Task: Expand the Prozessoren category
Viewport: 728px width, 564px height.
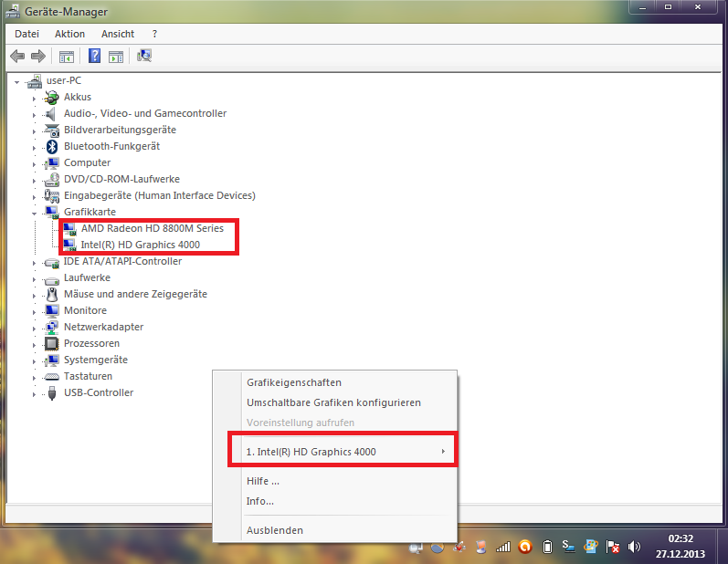Action: [x=34, y=345]
